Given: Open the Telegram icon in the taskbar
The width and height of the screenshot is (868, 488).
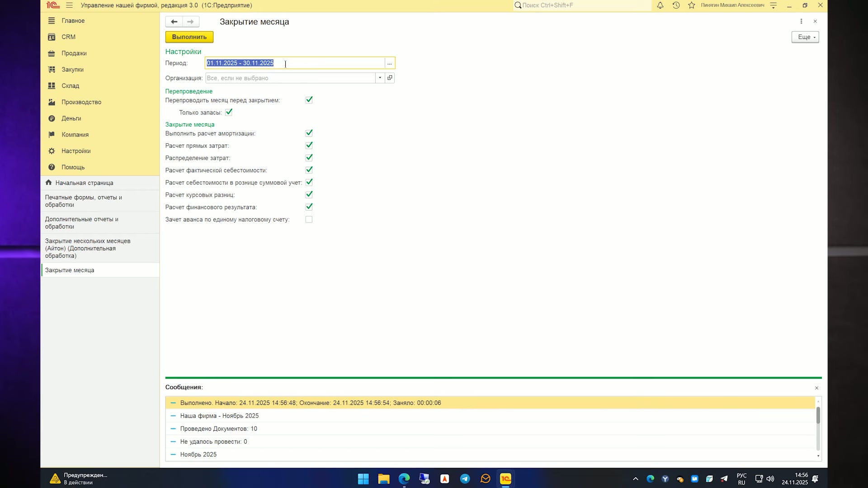Looking at the screenshot, I should tap(465, 479).
